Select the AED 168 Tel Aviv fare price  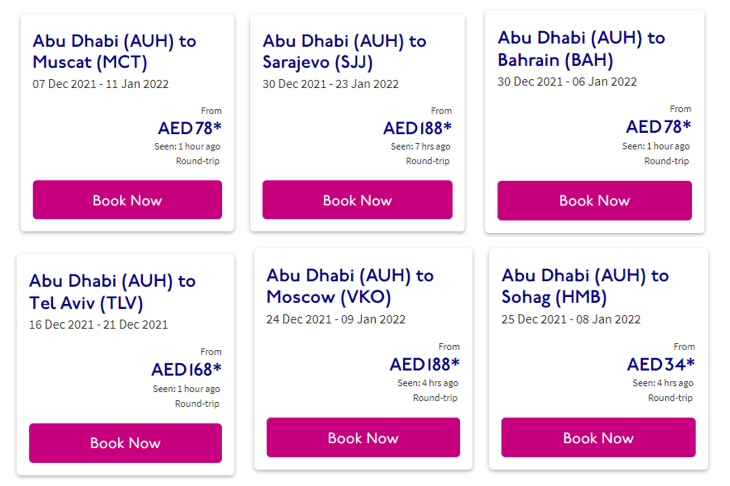pos(187,369)
